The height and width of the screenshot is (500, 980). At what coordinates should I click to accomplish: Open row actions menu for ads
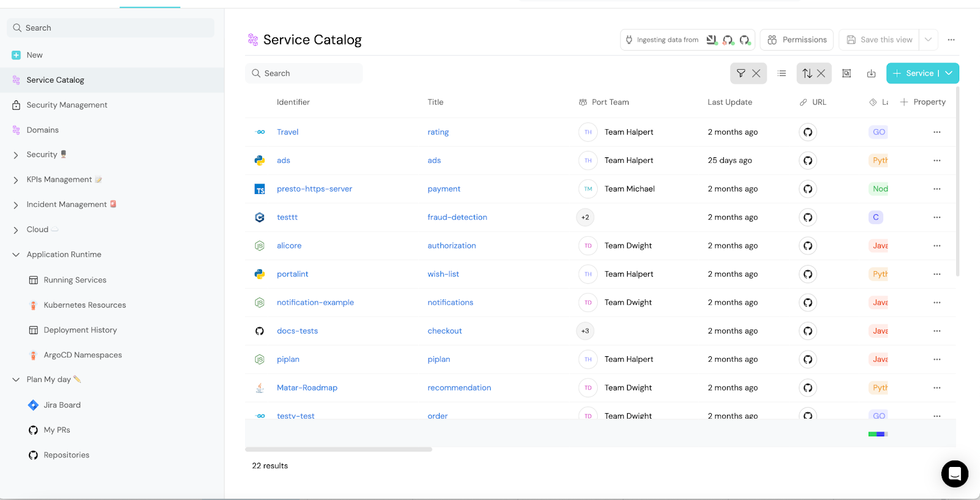[x=937, y=160]
